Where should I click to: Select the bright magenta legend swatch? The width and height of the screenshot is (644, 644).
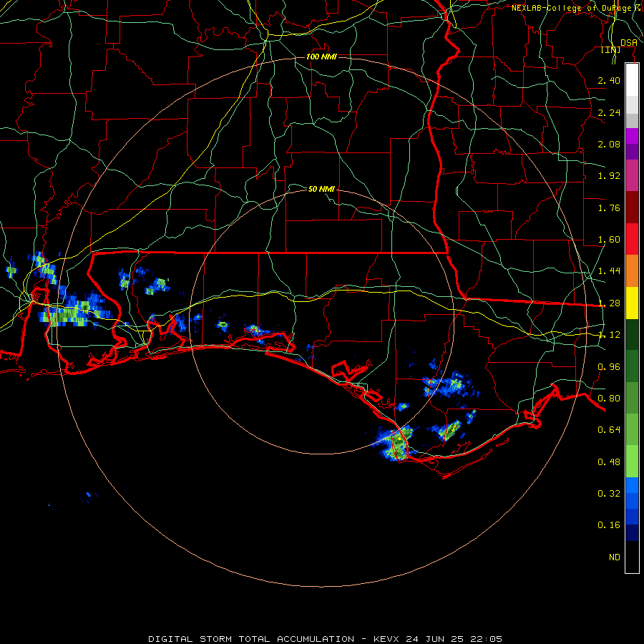coord(632,136)
